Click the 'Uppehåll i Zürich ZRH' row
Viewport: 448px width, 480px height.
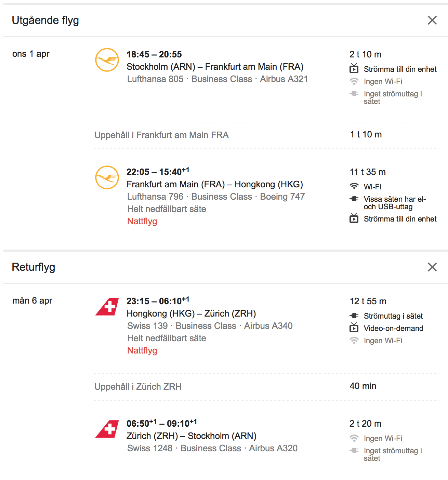coord(267,387)
